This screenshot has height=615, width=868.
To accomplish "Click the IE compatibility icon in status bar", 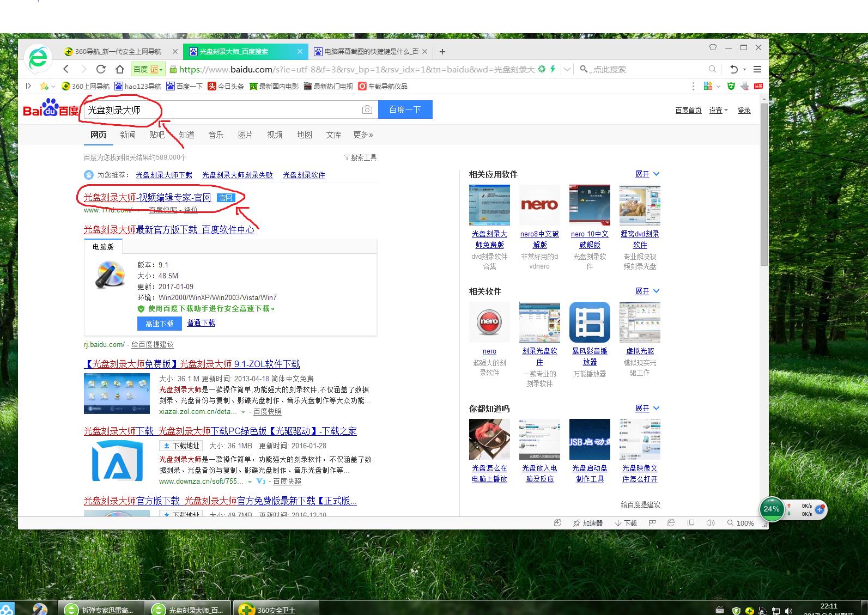I will pyautogui.click(x=671, y=523).
